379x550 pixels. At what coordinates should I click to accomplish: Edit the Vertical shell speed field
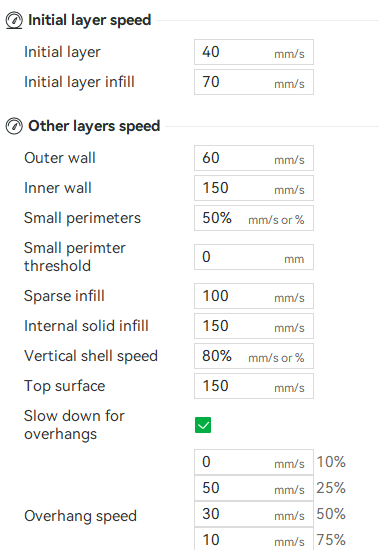point(254,356)
